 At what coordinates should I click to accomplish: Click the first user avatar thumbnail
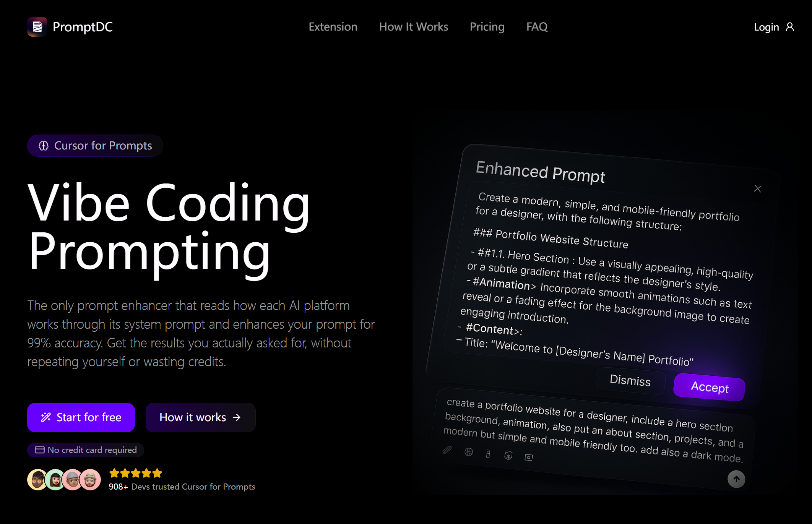(x=37, y=480)
